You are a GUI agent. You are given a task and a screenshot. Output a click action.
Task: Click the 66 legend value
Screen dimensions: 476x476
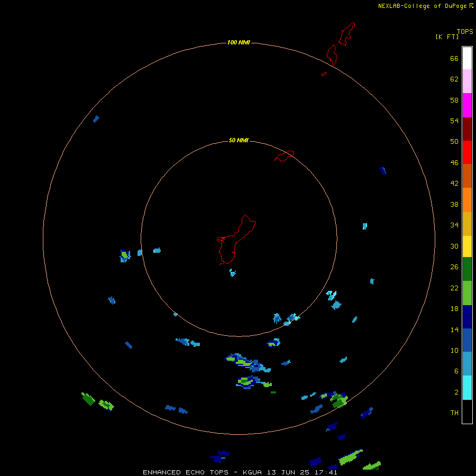[454, 59]
